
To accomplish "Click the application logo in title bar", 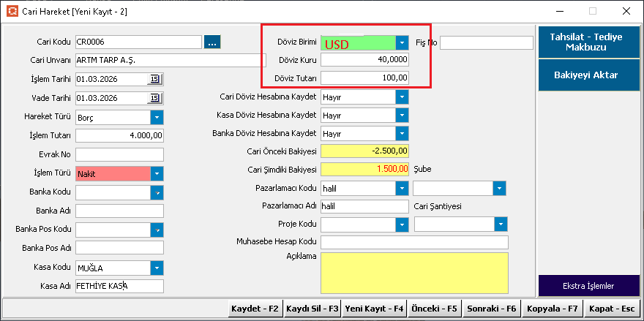I will pos(12,12).
